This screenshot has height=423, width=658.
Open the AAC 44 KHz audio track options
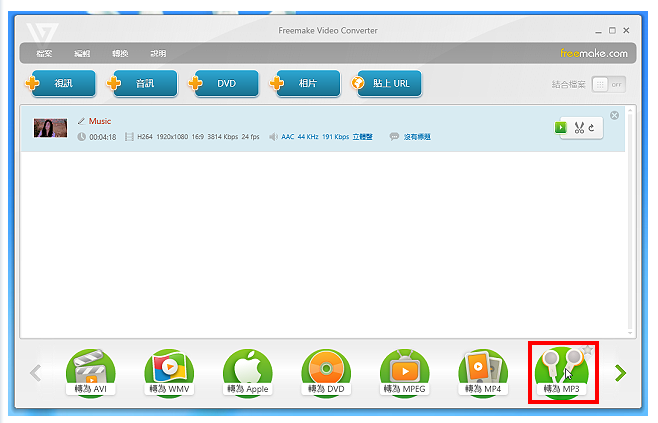click(x=327, y=137)
